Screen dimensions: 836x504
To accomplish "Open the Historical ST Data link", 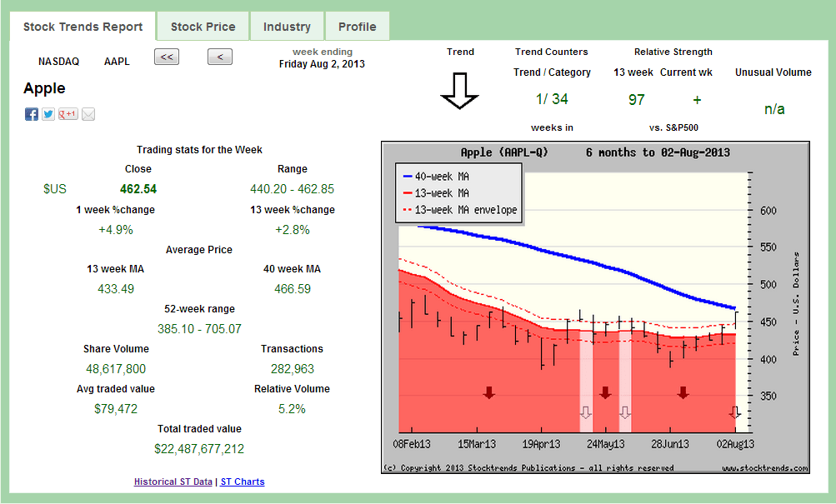I will click(173, 482).
